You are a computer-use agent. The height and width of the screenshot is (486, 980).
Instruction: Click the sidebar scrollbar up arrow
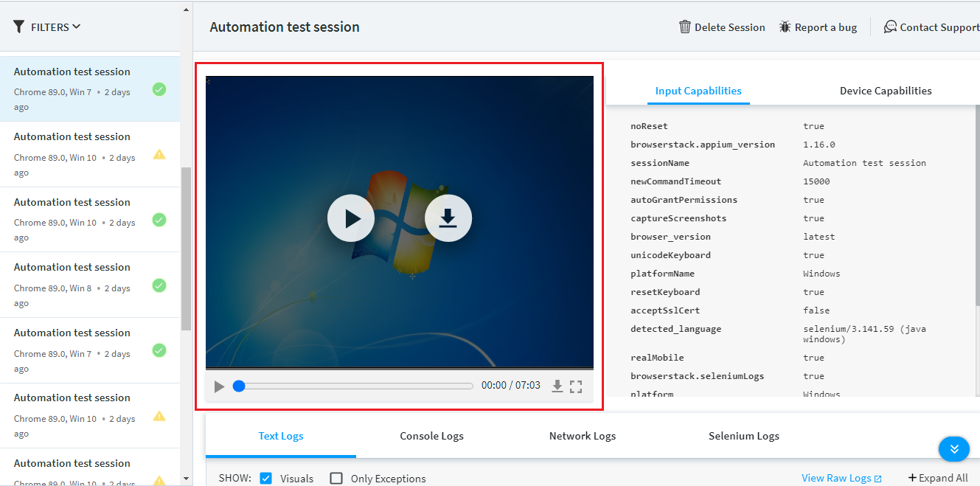186,10
